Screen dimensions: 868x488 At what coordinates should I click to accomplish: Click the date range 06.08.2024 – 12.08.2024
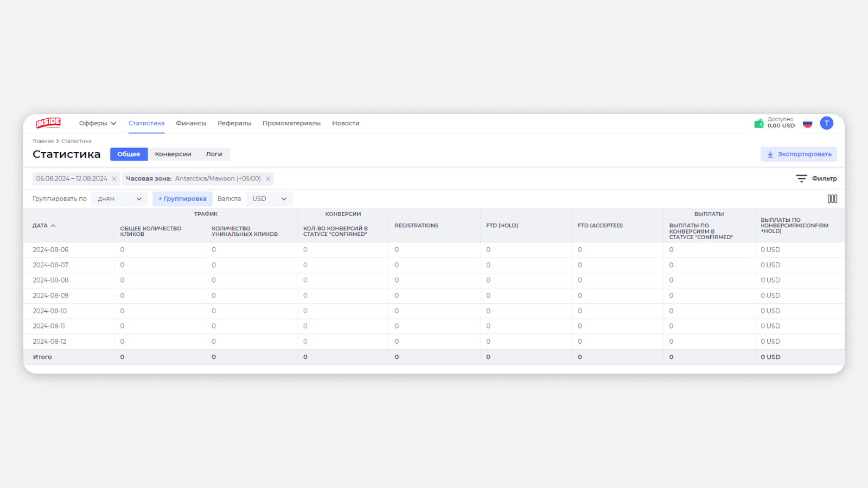72,178
